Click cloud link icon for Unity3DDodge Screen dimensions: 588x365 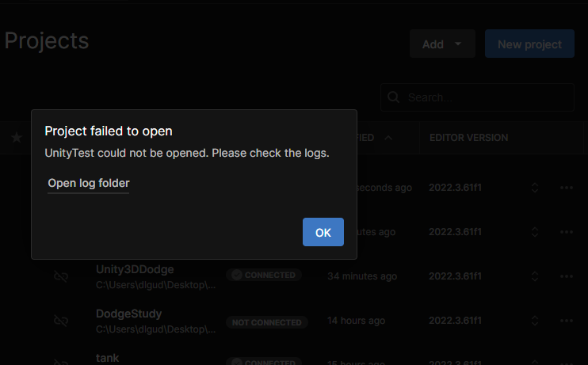[61, 276]
